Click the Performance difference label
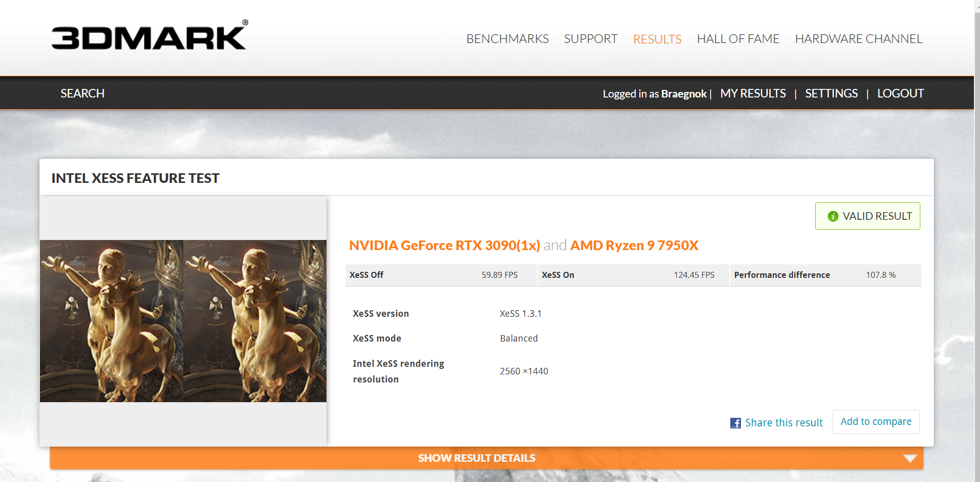The width and height of the screenshot is (980, 482). [x=782, y=275]
